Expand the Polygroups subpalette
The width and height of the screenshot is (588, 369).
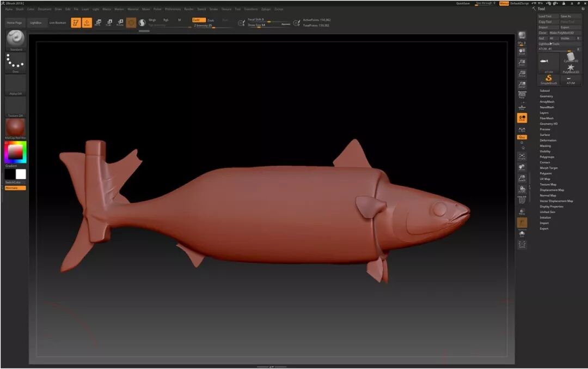tap(547, 157)
